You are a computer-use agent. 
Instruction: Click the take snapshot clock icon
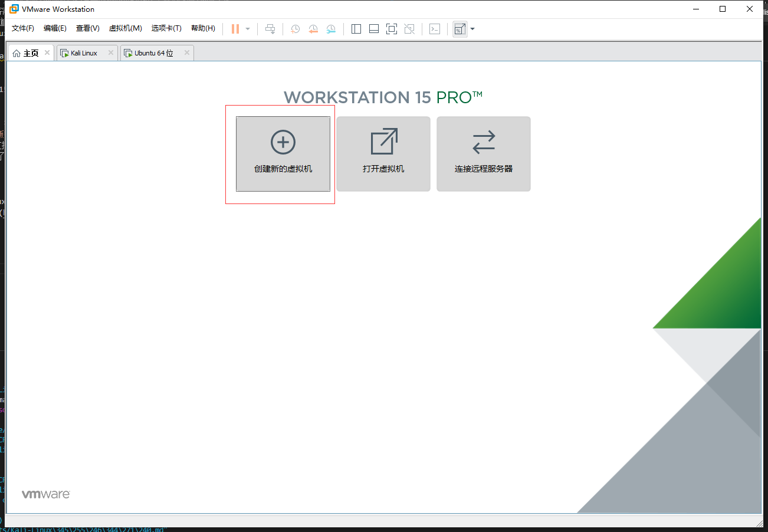[x=295, y=29]
